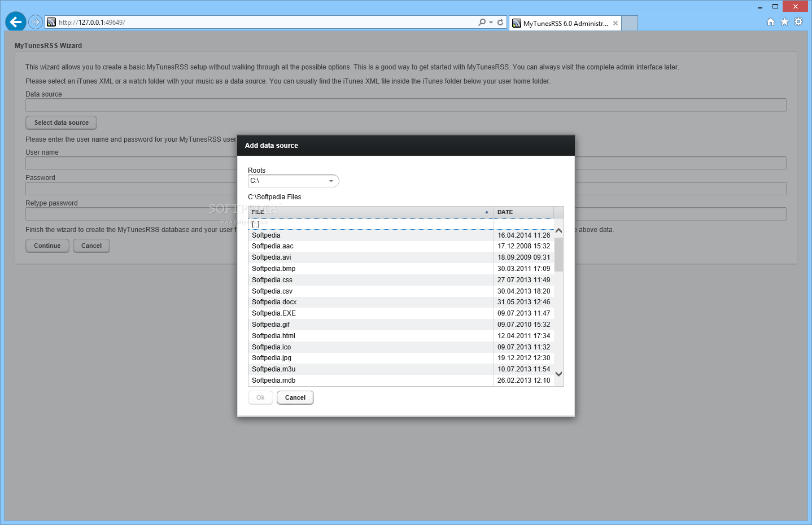The image size is (812, 525).
Task: Click the date 16.04.2014 11:26 cell
Action: click(523, 235)
